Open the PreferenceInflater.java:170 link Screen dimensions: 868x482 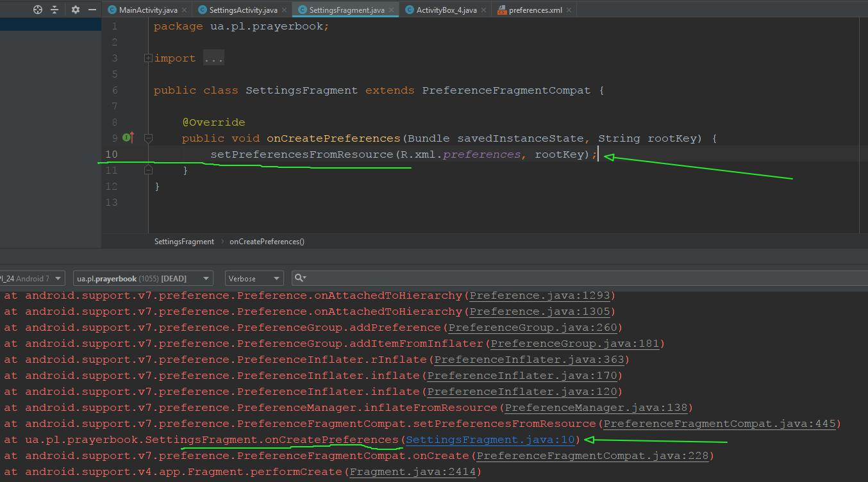tap(522, 376)
